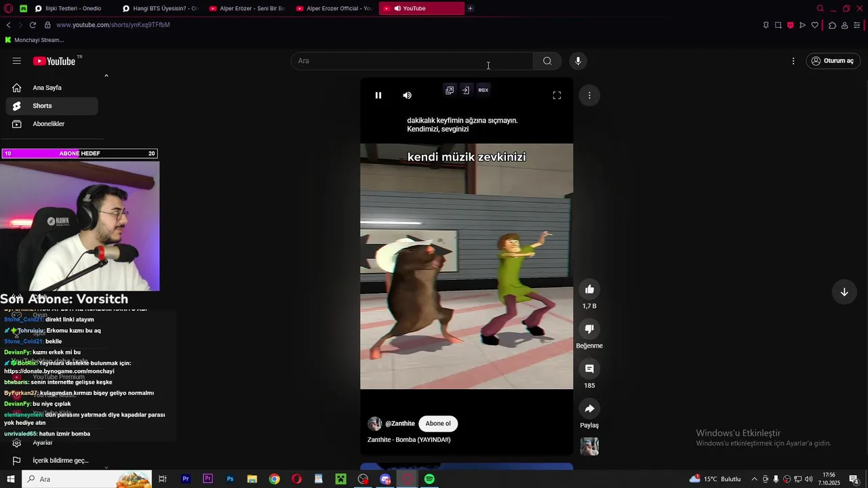
Task: Expand the system tray hidden icons
Action: click(x=754, y=479)
